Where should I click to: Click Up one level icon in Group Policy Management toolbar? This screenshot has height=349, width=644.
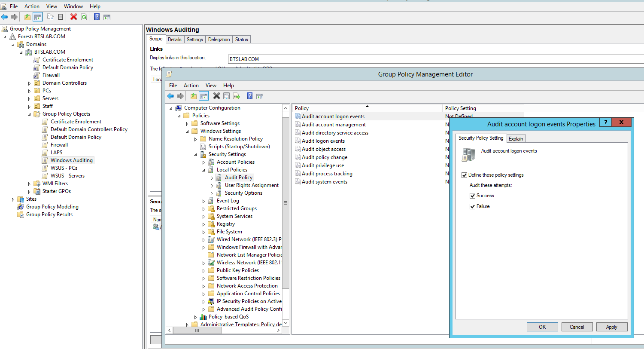[27, 17]
